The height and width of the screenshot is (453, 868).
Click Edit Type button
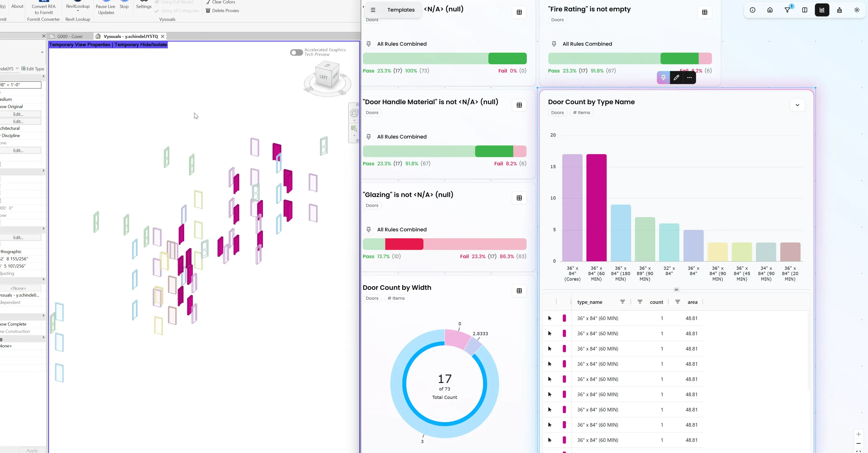coord(33,69)
